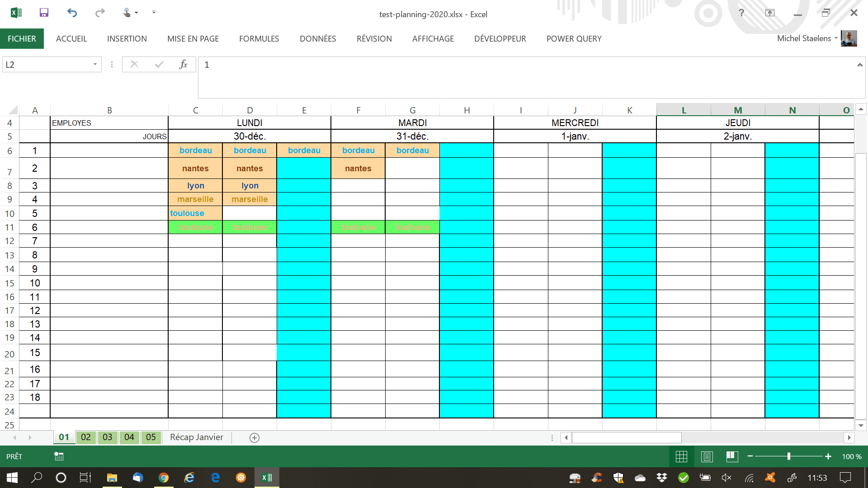The width and height of the screenshot is (868, 488).
Task: Add a new sheet with plus icon
Action: [x=255, y=437]
